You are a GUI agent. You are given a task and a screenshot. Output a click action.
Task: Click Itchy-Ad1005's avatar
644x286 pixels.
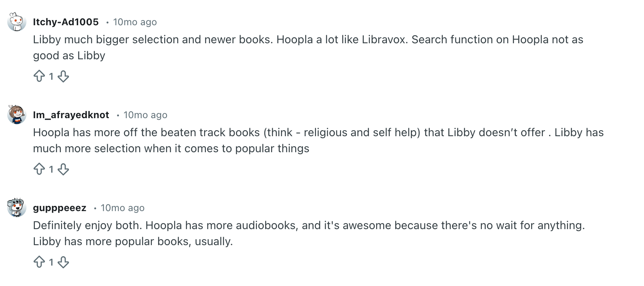[16, 22]
